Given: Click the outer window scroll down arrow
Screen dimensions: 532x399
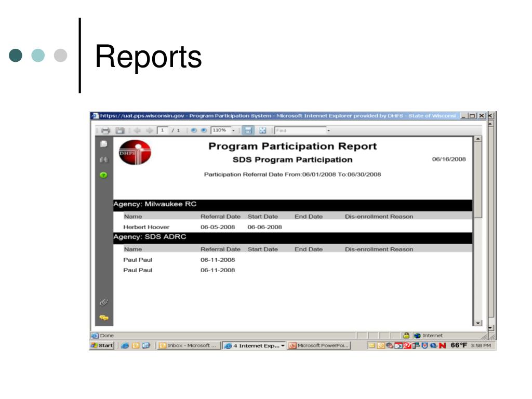Looking at the screenshot, I should 491,328.
